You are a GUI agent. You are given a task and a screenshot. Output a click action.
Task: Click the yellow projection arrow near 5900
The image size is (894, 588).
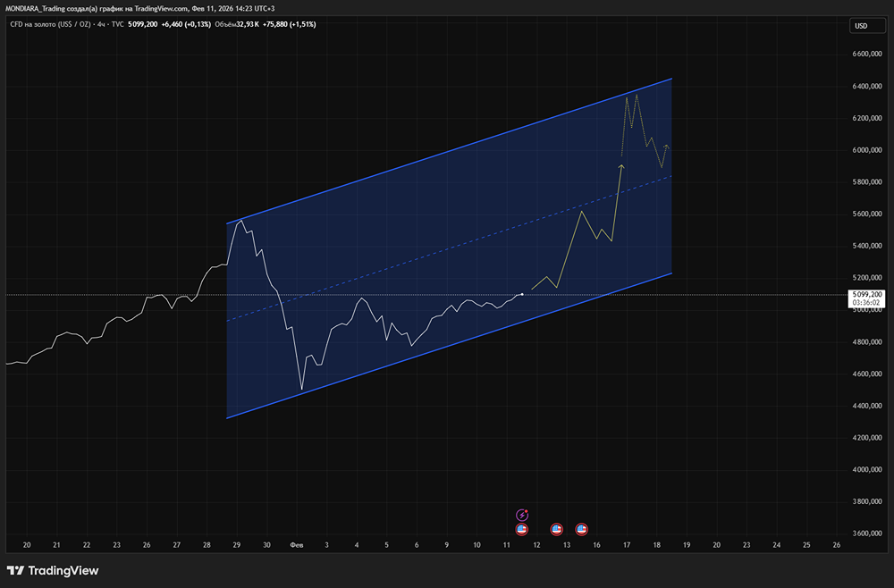pos(621,165)
